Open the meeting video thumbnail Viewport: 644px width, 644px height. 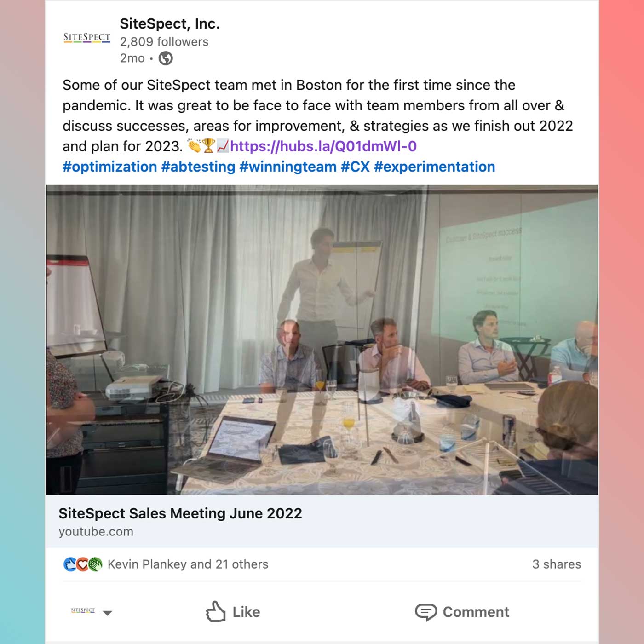tap(322, 340)
